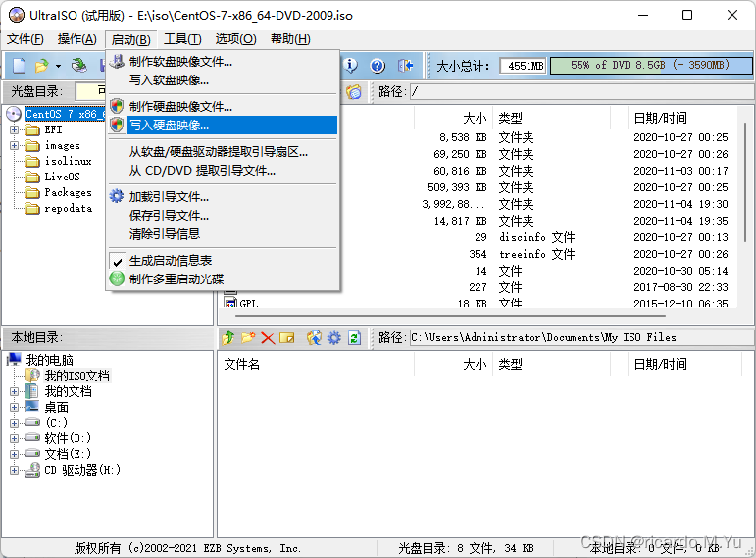Viewport: 756px width, 558px height.
Task: Choose 保存引导文件... menu entry
Action: pyautogui.click(x=223, y=215)
